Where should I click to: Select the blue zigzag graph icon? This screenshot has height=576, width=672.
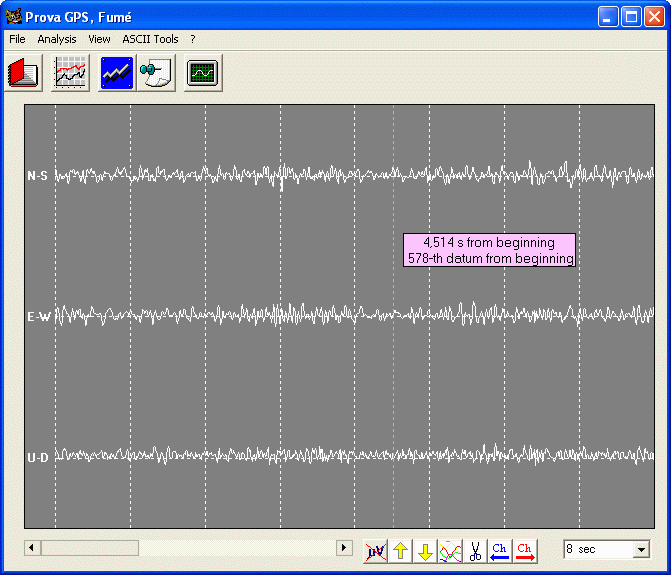117,73
